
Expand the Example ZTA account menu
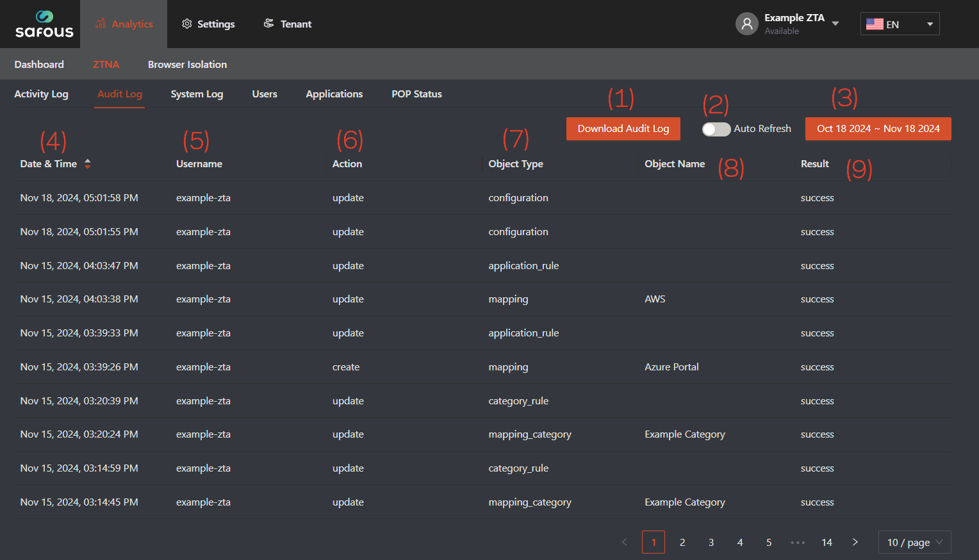[x=835, y=23]
